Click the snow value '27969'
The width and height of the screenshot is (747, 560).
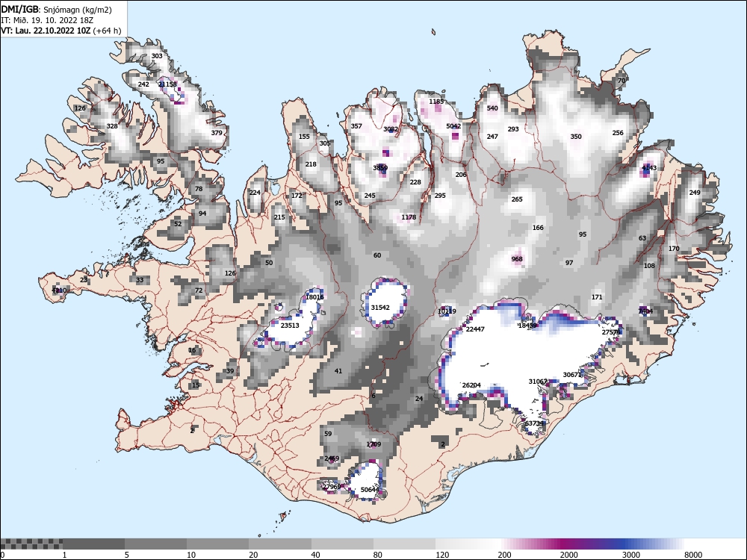332,487
